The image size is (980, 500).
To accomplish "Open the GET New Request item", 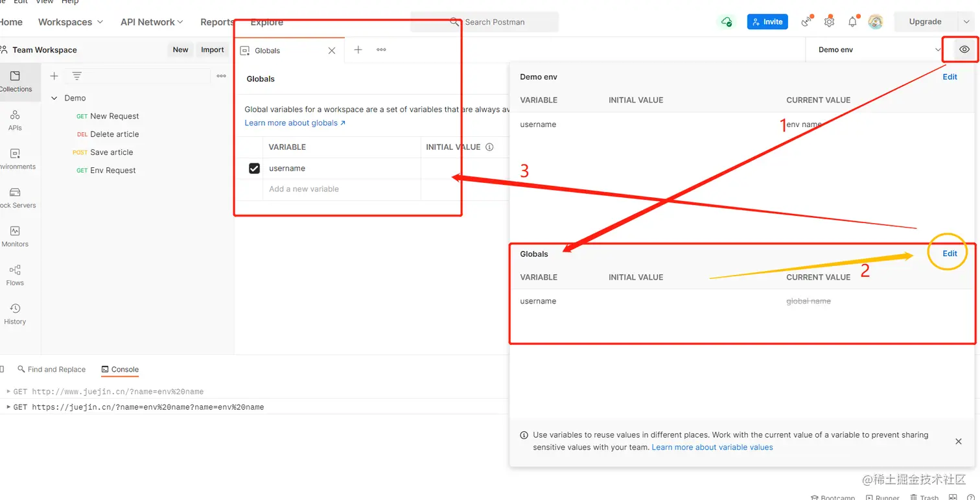I will point(108,116).
